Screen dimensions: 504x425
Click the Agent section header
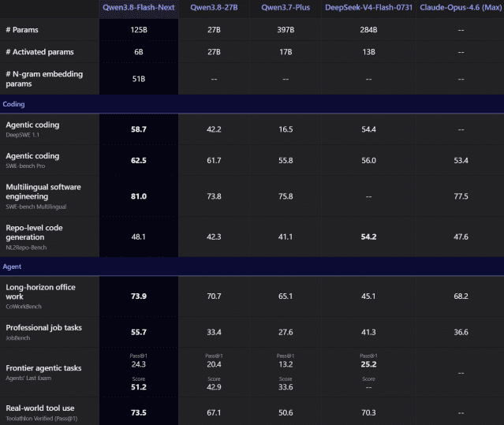tap(12, 267)
